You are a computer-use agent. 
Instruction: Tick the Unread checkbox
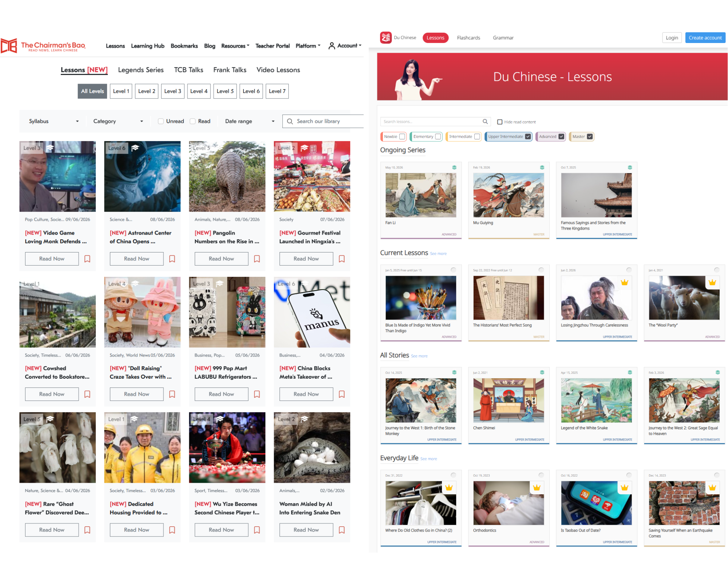pyautogui.click(x=161, y=121)
